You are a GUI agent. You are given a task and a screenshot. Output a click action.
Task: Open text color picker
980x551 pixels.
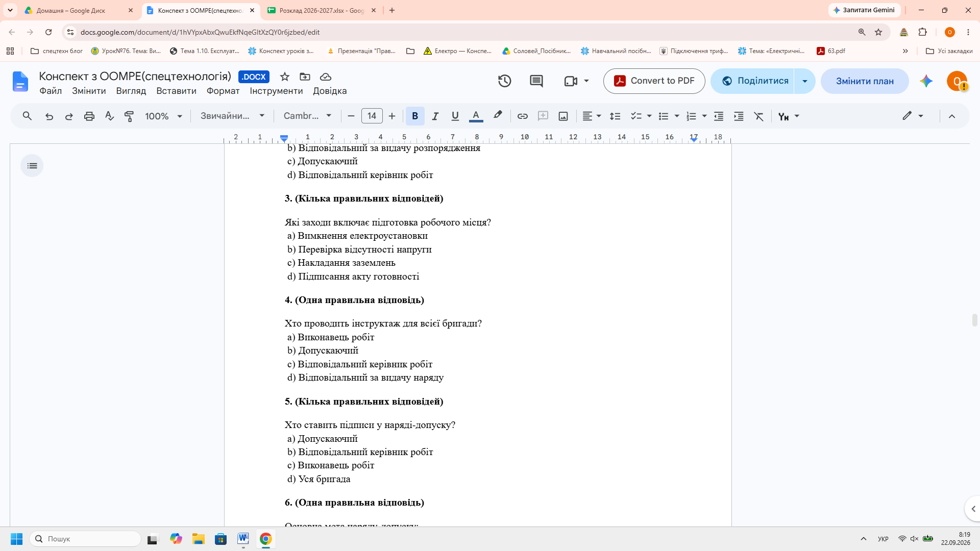coord(476,116)
